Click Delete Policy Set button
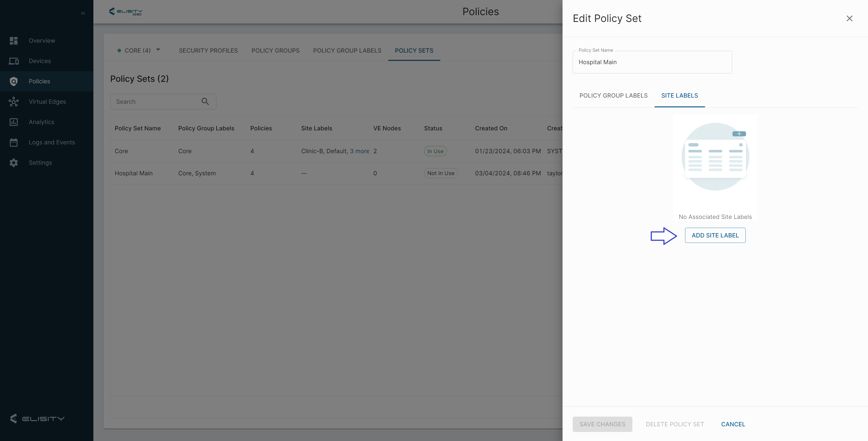The height and width of the screenshot is (441, 868). (x=675, y=424)
